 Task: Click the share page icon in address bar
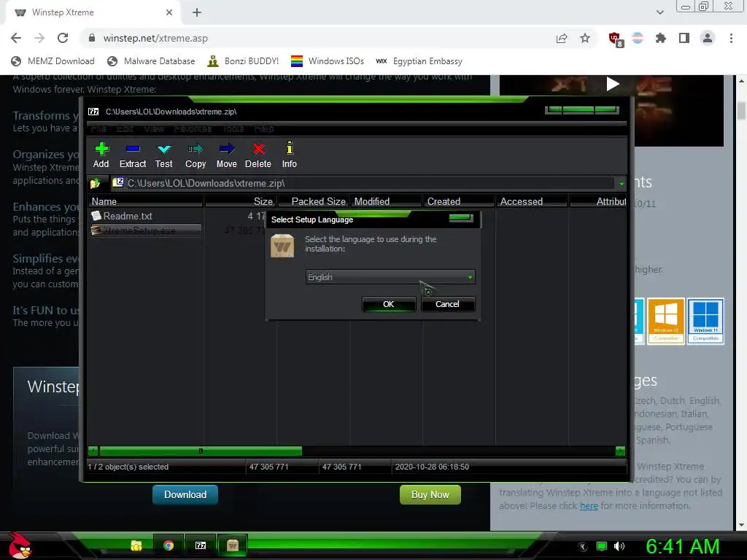coord(562,38)
